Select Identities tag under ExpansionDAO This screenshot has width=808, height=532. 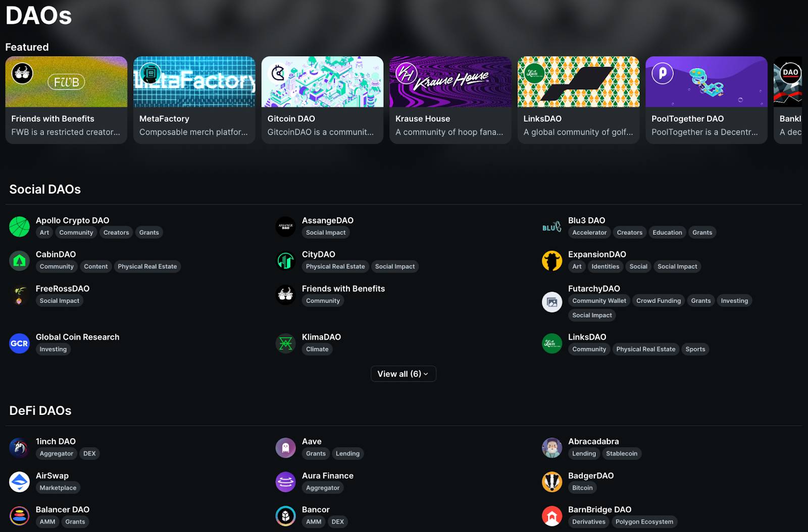(x=605, y=267)
